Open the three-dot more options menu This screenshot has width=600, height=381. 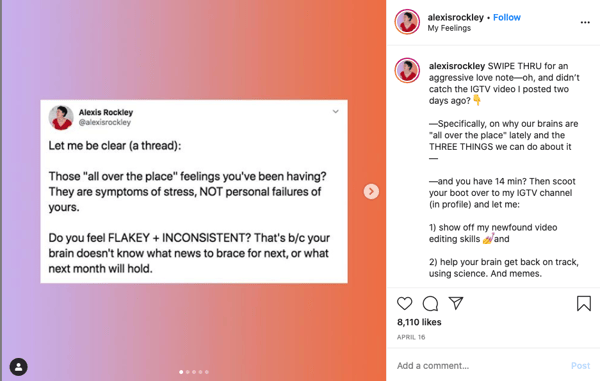click(x=585, y=23)
